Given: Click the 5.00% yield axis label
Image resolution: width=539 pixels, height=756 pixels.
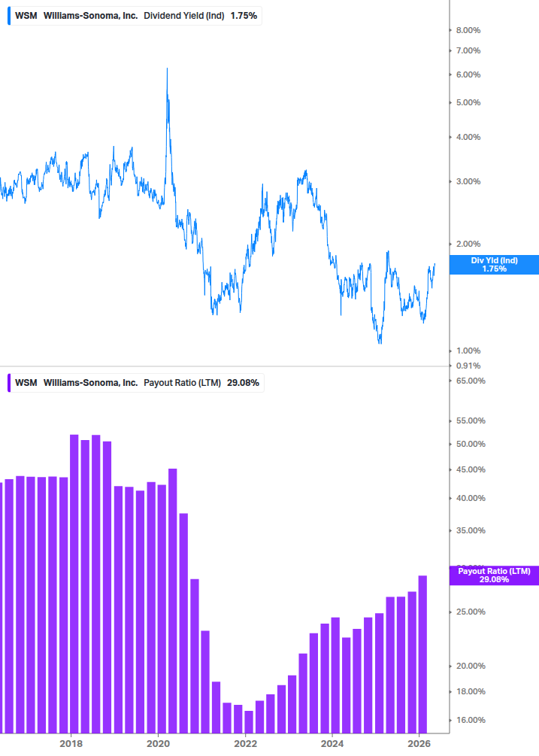Looking at the screenshot, I should pos(468,103).
